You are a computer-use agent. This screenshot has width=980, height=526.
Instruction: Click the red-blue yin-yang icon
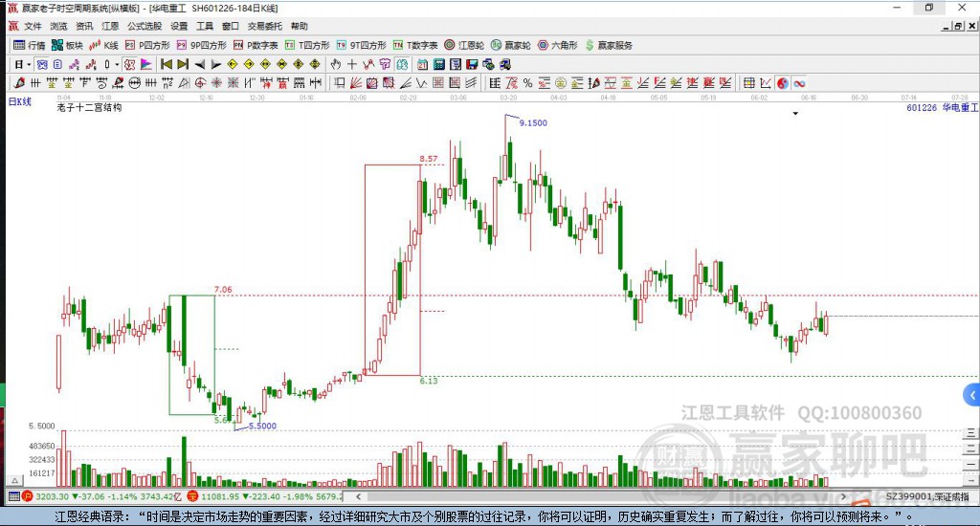pos(783,83)
